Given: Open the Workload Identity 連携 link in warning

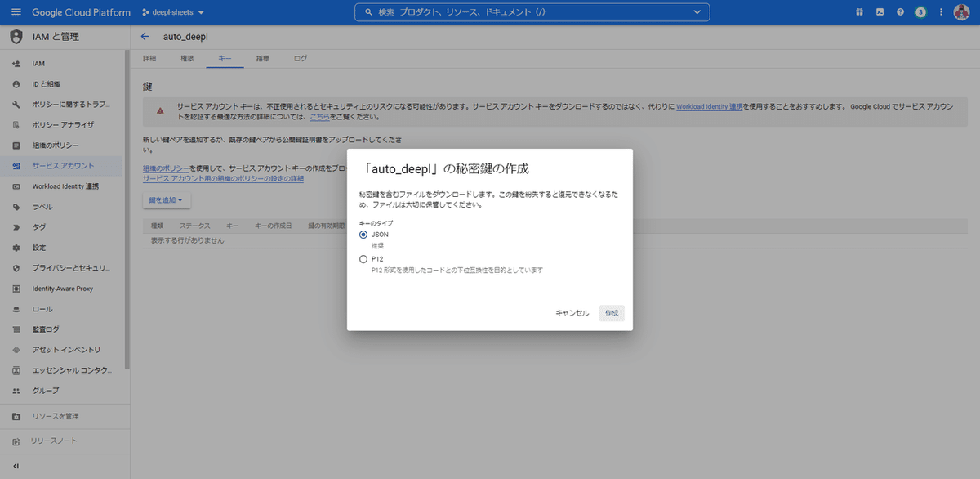Looking at the screenshot, I should 709,106.
